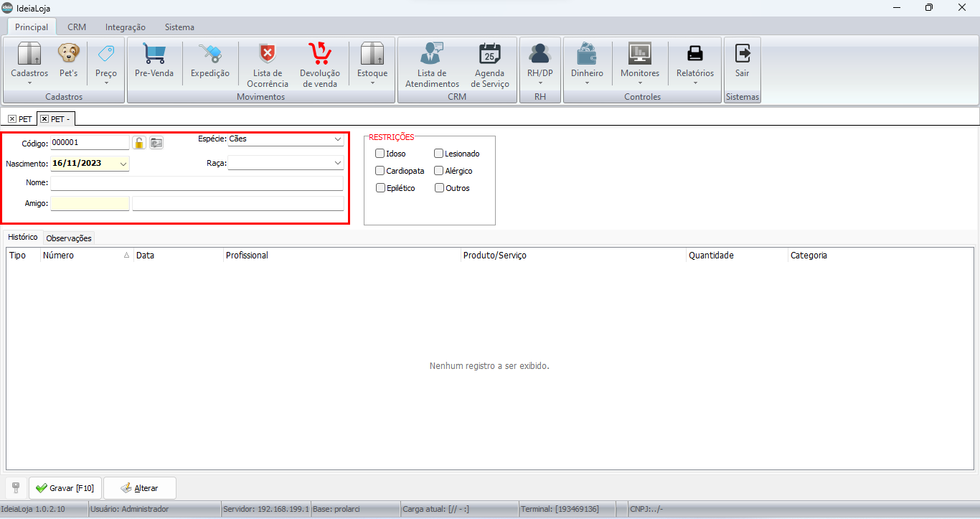Viewport: 980px width, 519px height.
Task: Check the Idoso restriction
Action: tap(380, 154)
